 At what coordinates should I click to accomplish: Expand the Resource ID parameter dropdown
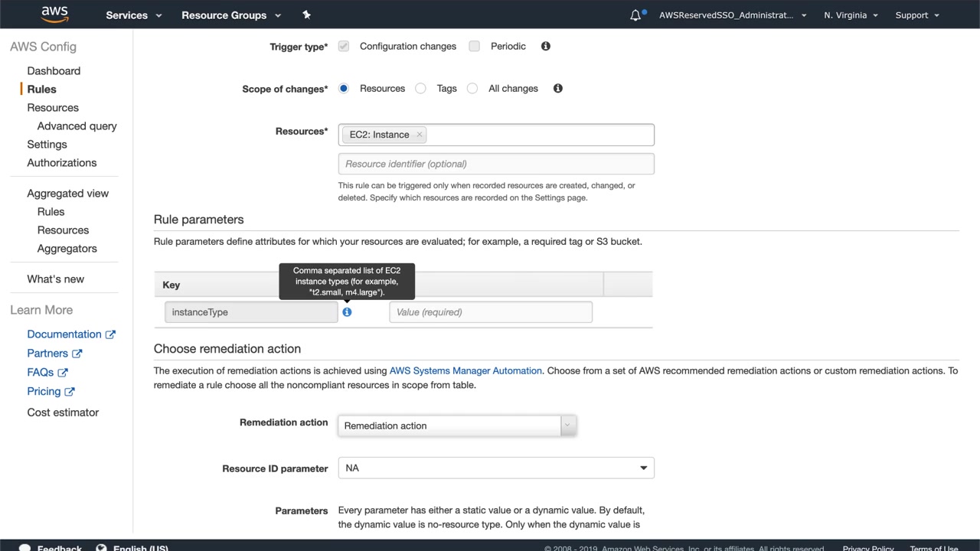pos(496,468)
